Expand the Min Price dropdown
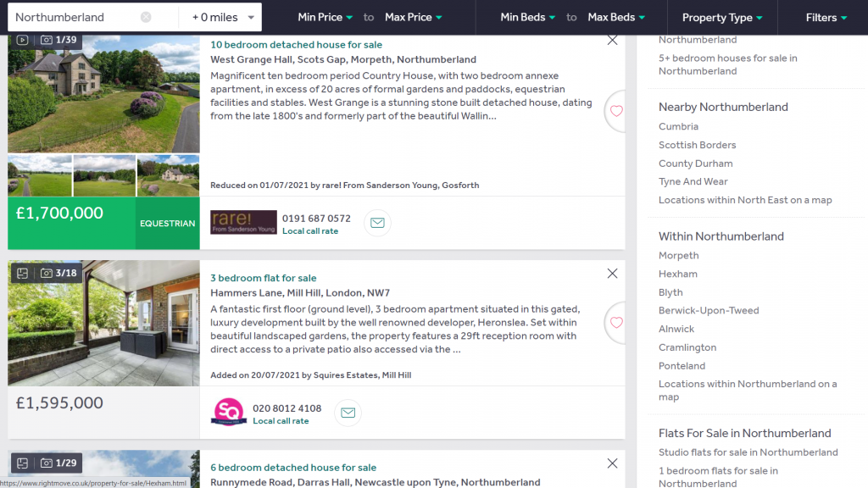 [325, 17]
